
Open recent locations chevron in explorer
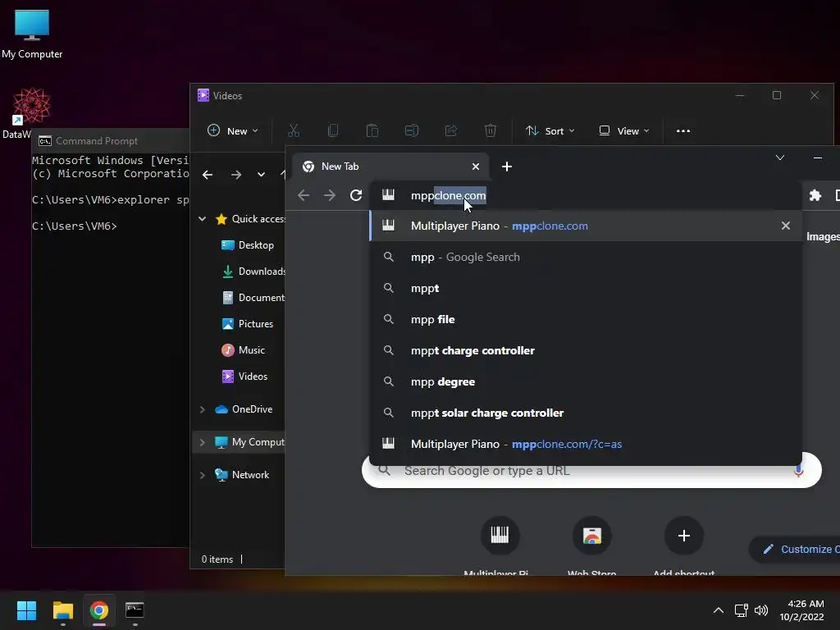pos(261,175)
